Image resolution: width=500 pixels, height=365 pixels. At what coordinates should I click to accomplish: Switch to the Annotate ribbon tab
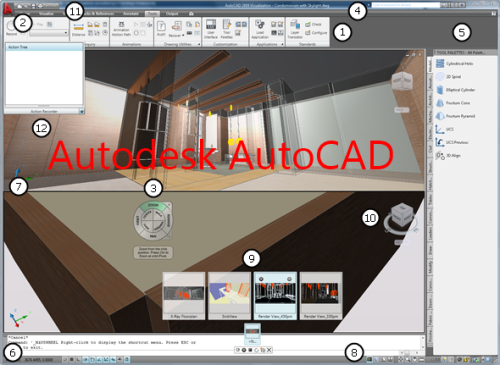click(131, 14)
